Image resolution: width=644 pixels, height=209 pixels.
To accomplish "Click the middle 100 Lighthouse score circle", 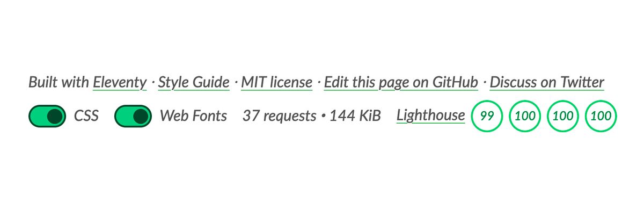I will 563,116.
